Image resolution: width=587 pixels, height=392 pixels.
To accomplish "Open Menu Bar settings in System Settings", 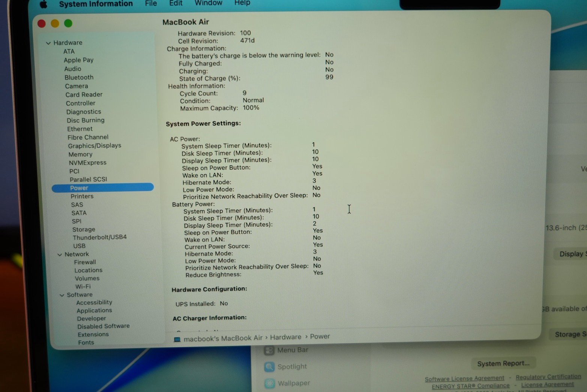I will pos(287,350).
